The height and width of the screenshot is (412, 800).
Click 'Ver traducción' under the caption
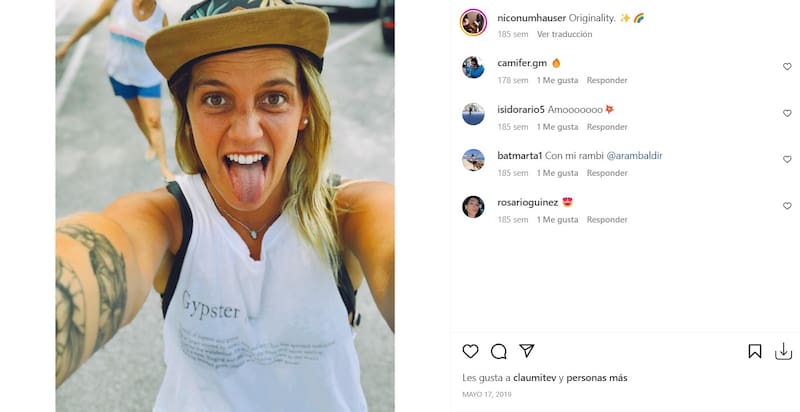pos(564,34)
